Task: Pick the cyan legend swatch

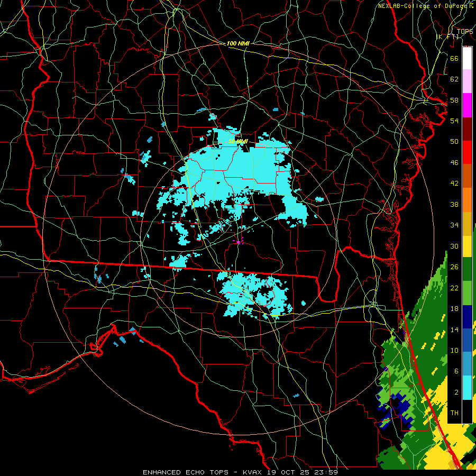Action: pos(467,388)
